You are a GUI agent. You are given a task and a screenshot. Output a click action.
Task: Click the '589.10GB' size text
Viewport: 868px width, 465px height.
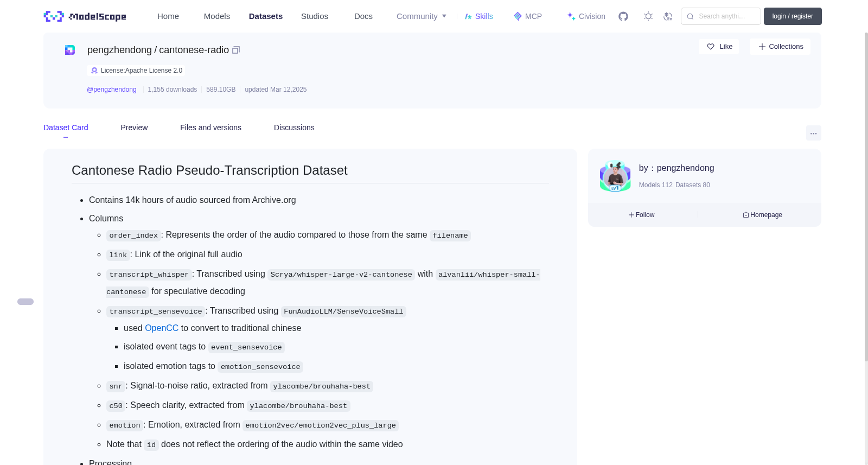(x=221, y=90)
